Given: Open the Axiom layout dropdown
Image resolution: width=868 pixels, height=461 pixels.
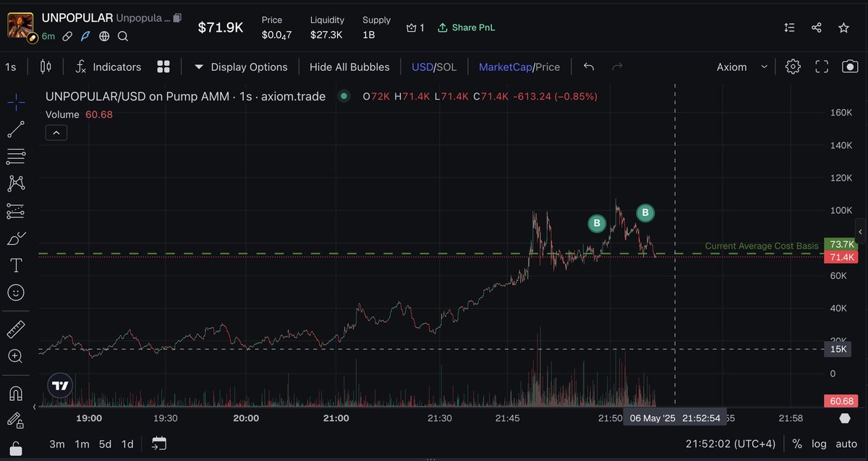Looking at the screenshot, I should pyautogui.click(x=741, y=66).
